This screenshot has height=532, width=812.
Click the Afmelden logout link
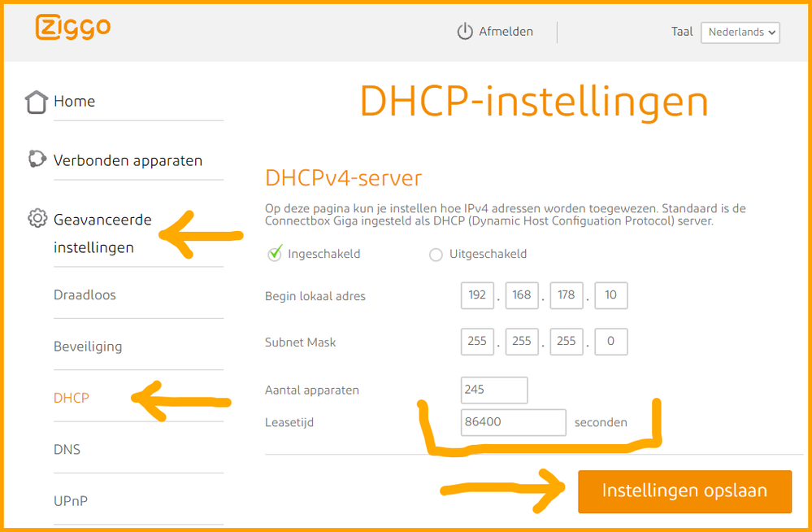pyautogui.click(x=506, y=32)
